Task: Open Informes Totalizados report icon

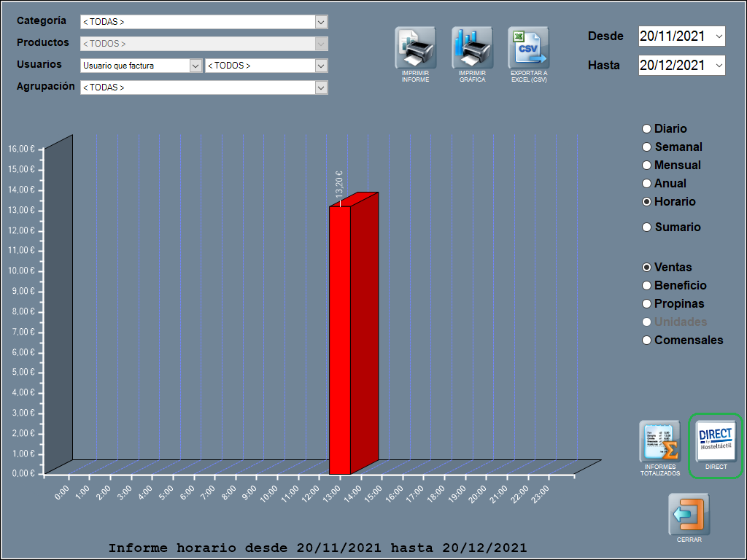Action: click(659, 441)
